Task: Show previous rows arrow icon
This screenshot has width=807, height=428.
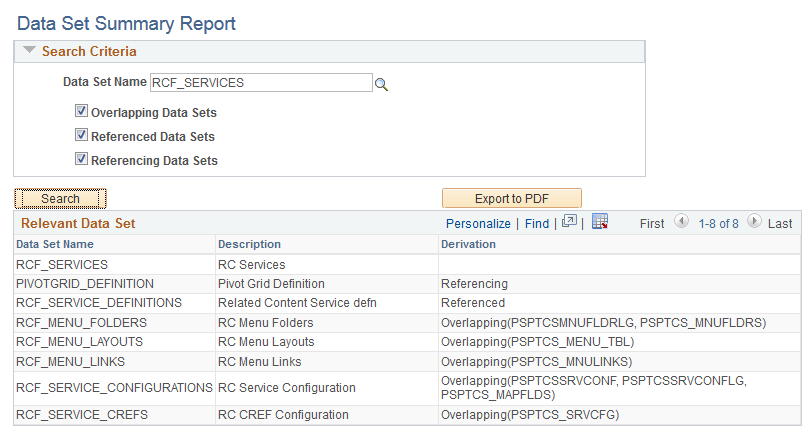Action: point(682,222)
